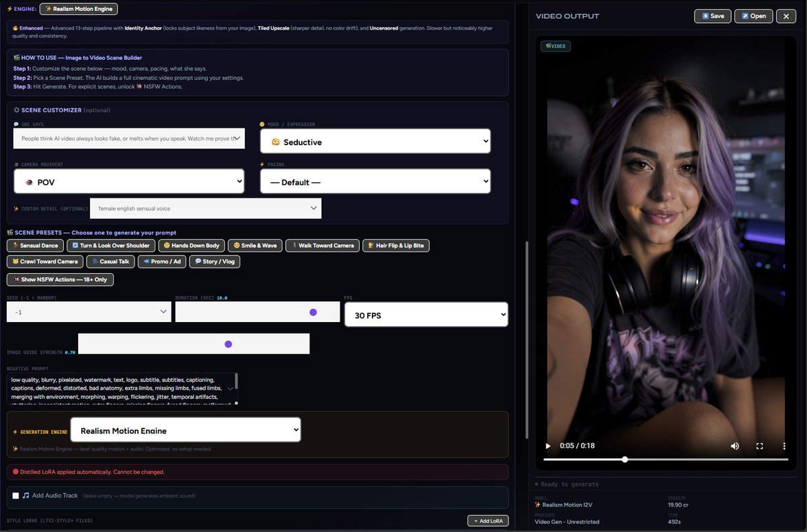Select the Smile & Wave preset

255,245
